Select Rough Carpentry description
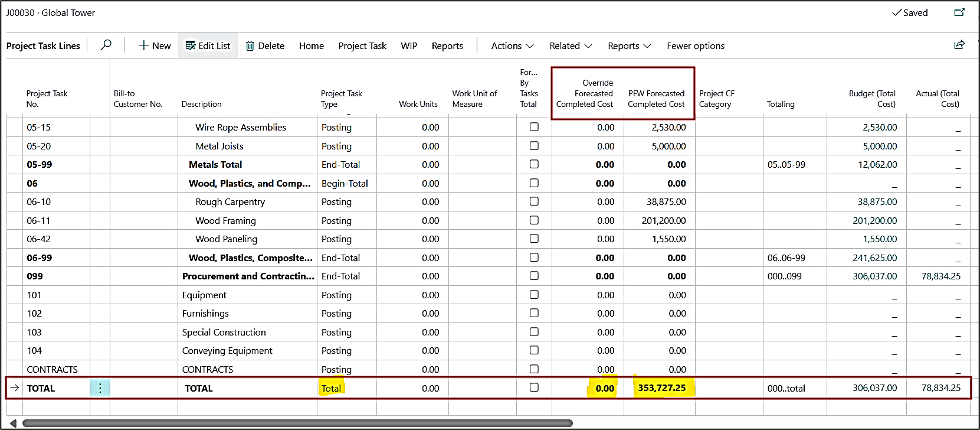Image resolution: width=980 pixels, height=430 pixels. [230, 201]
